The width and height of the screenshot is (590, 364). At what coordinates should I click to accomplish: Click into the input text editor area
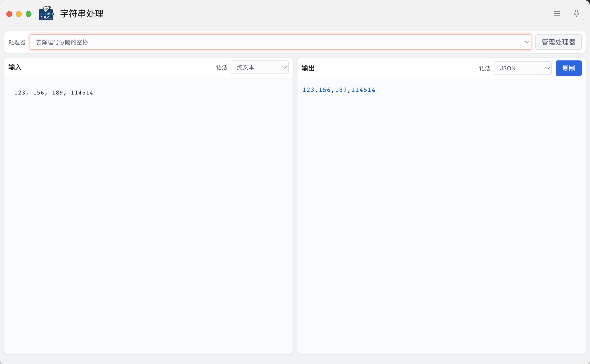[148, 205]
